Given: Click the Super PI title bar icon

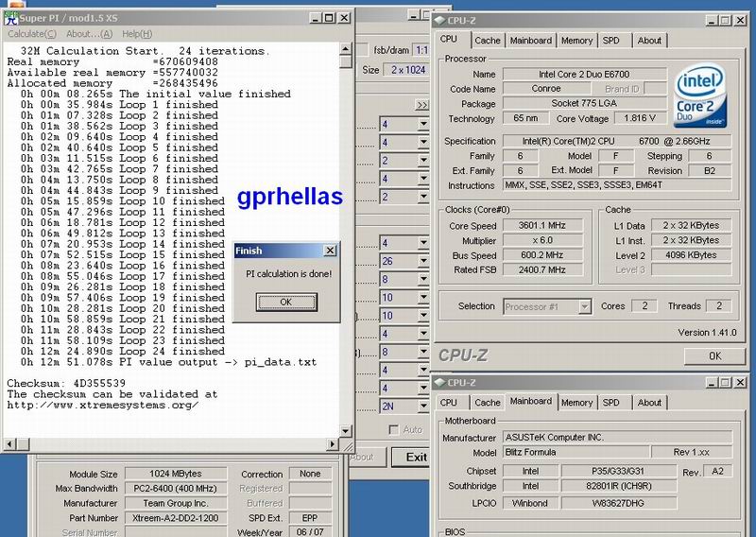Looking at the screenshot, I should [10, 18].
